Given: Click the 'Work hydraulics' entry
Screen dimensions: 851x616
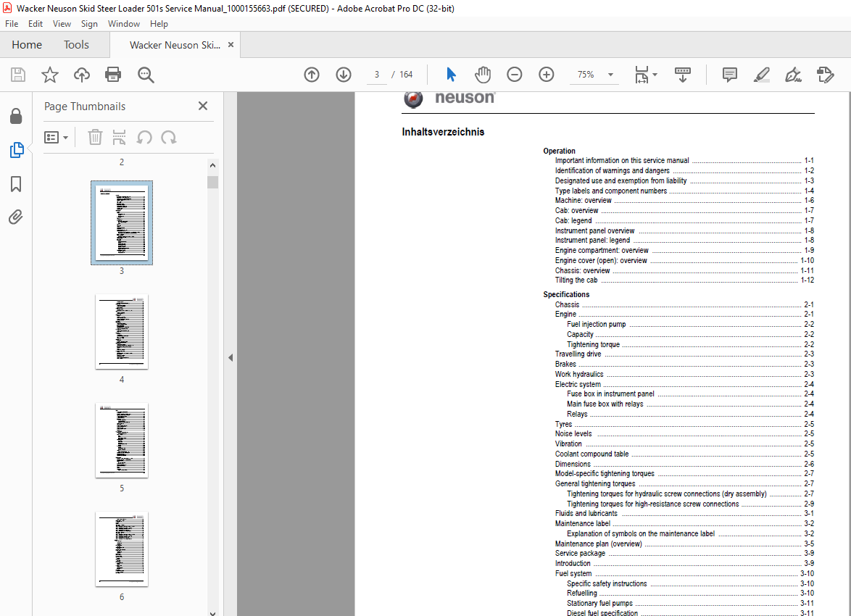Looking at the screenshot, I should coord(579,374).
